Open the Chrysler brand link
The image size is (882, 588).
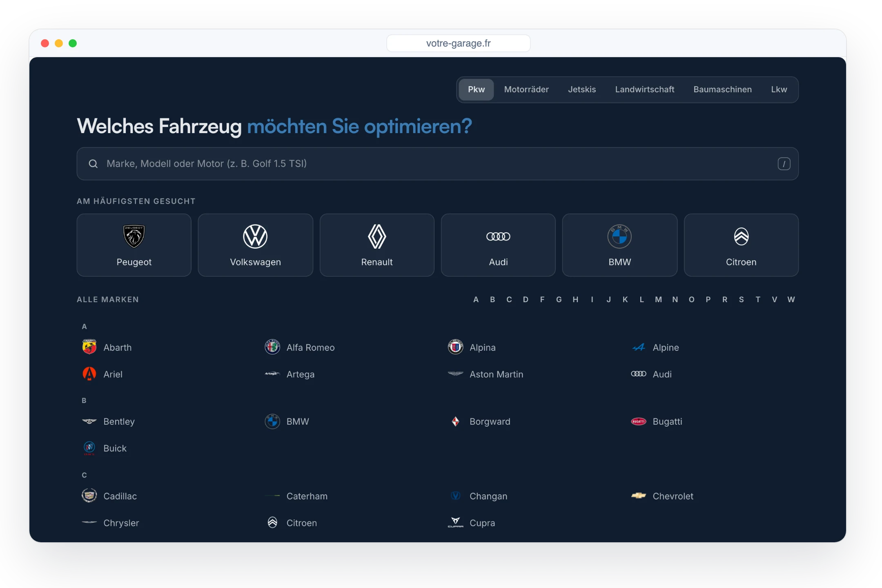click(111, 523)
